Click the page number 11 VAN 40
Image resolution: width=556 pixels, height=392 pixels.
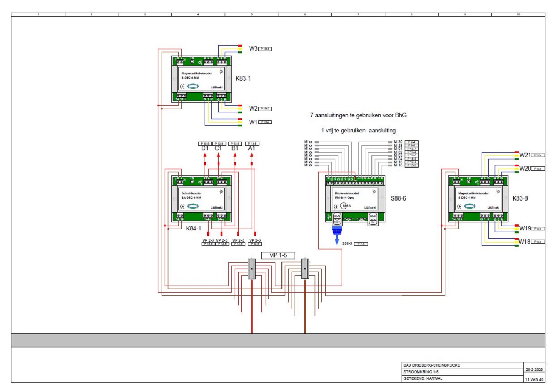[534, 379]
